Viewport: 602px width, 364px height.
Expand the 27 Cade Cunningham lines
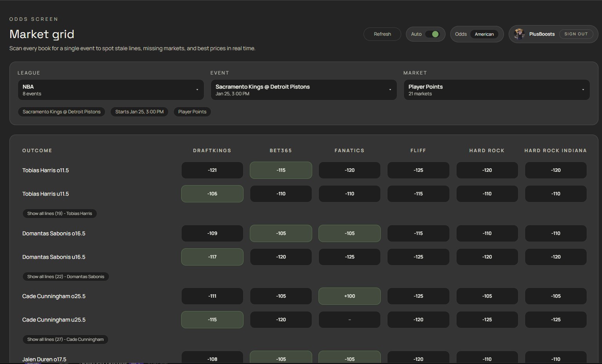coord(65,339)
